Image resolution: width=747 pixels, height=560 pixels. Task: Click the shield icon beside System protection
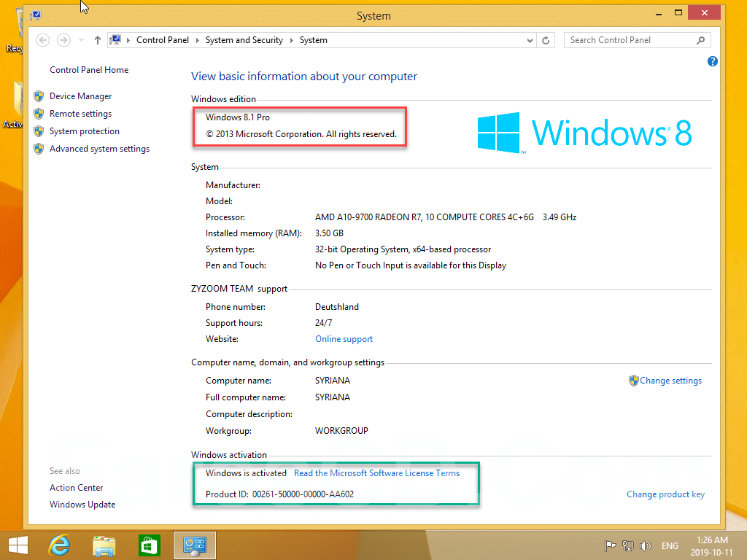coord(39,131)
